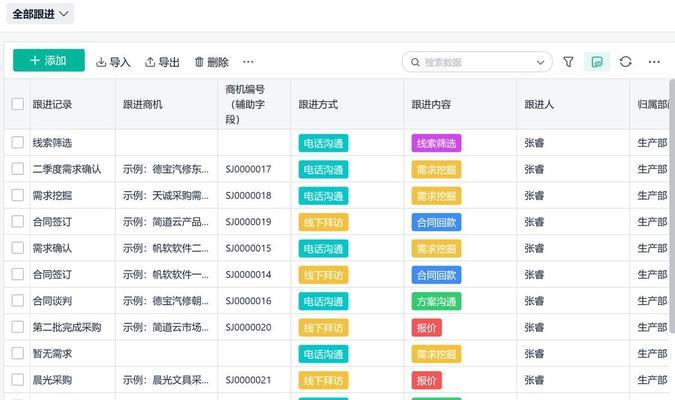Screen dimensions: 675x400
Task: Click the green 添加 button
Action: (49, 60)
